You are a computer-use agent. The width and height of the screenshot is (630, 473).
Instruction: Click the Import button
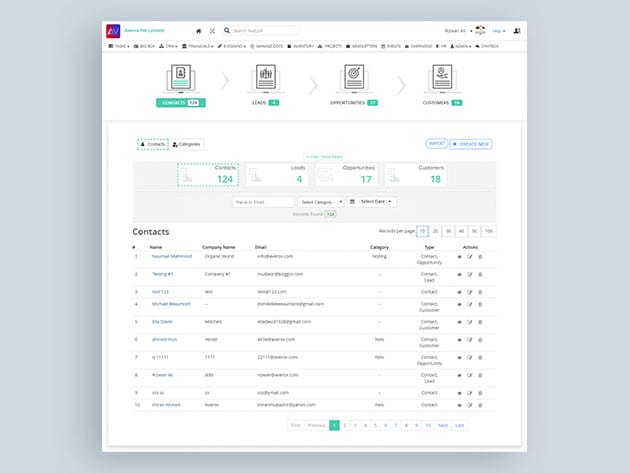[x=437, y=144]
